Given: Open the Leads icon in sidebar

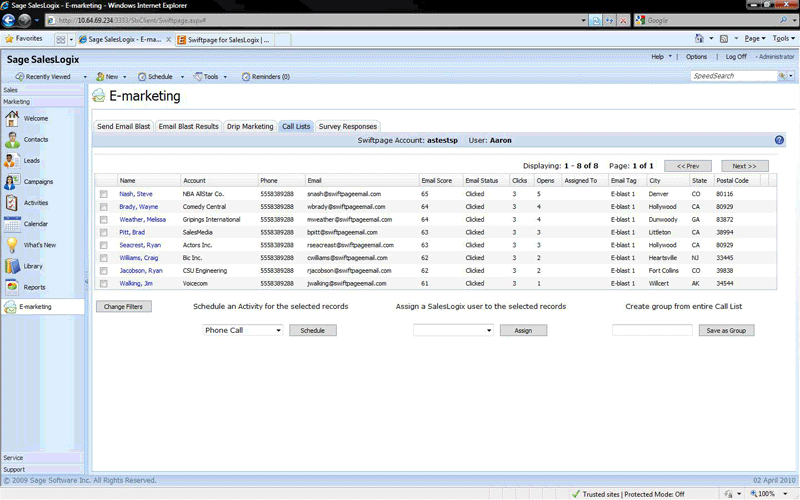Looking at the screenshot, I should [12, 160].
